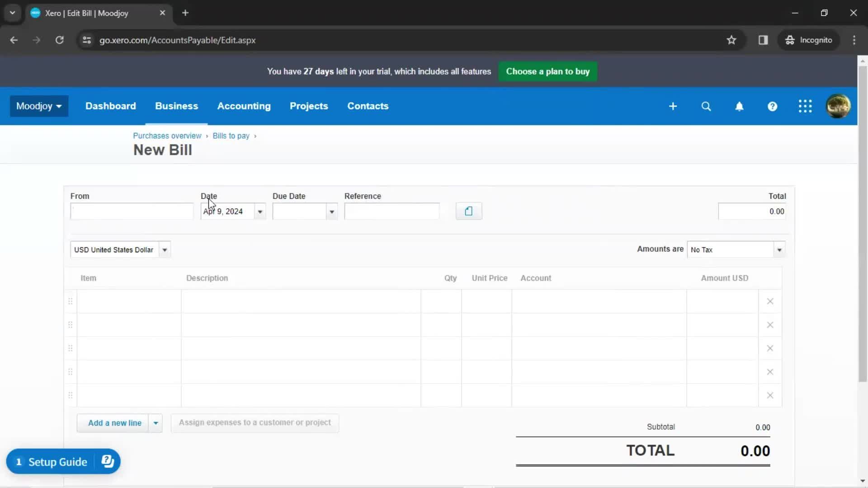The image size is (868, 488).
Task: Open the notifications bell
Action: (739, 106)
